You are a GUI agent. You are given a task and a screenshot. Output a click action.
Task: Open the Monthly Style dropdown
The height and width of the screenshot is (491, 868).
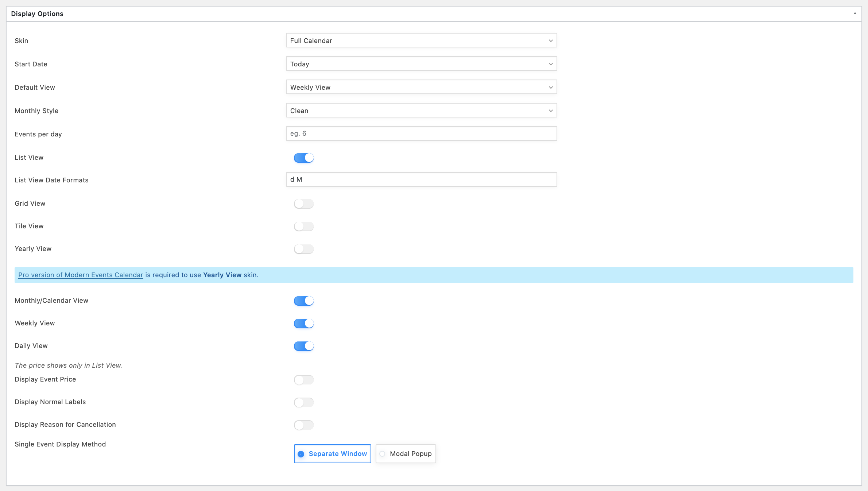click(421, 111)
